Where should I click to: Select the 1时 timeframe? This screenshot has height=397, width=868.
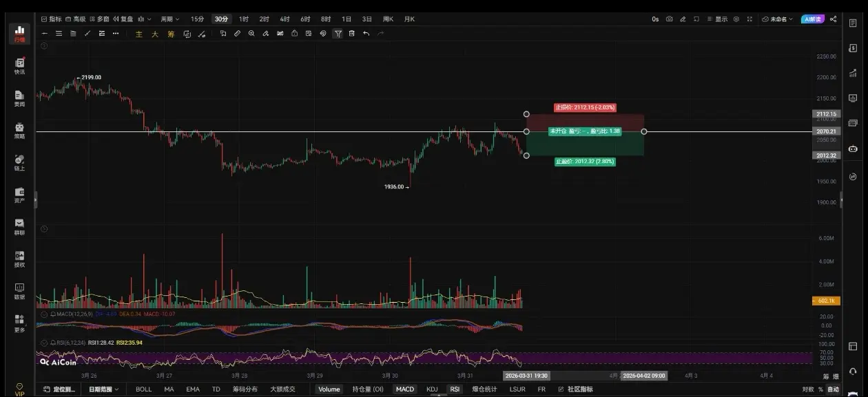click(244, 19)
